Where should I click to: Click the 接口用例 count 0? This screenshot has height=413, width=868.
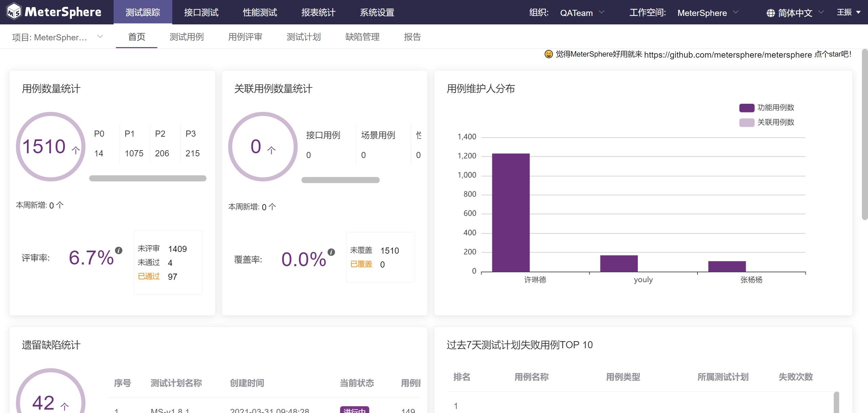pyautogui.click(x=309, y=155)
